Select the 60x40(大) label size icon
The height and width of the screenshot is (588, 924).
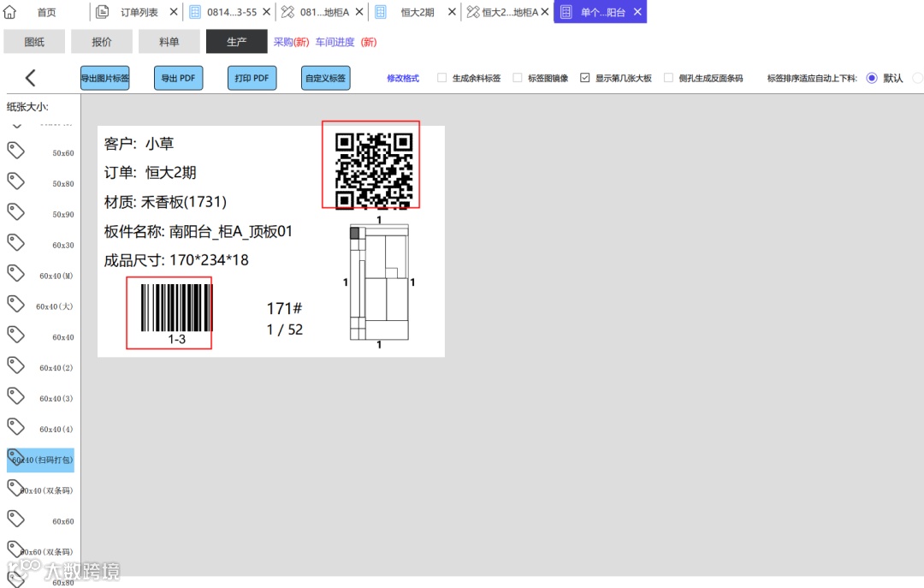16,304
